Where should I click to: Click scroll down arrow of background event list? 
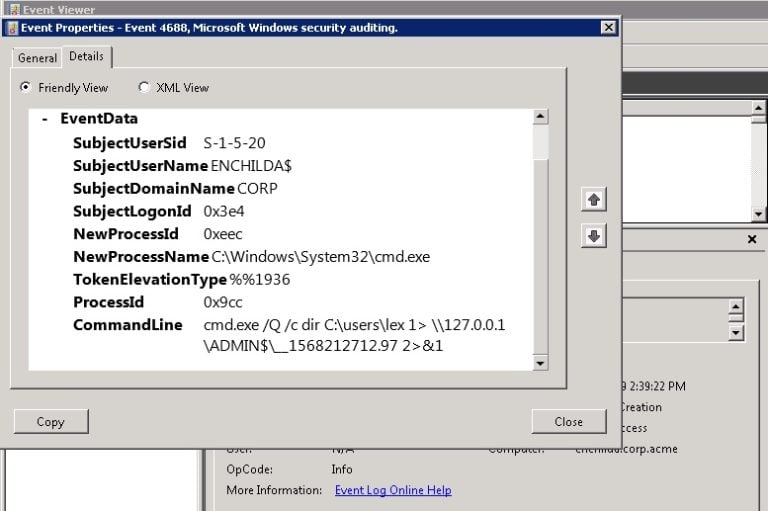point(759,214)
